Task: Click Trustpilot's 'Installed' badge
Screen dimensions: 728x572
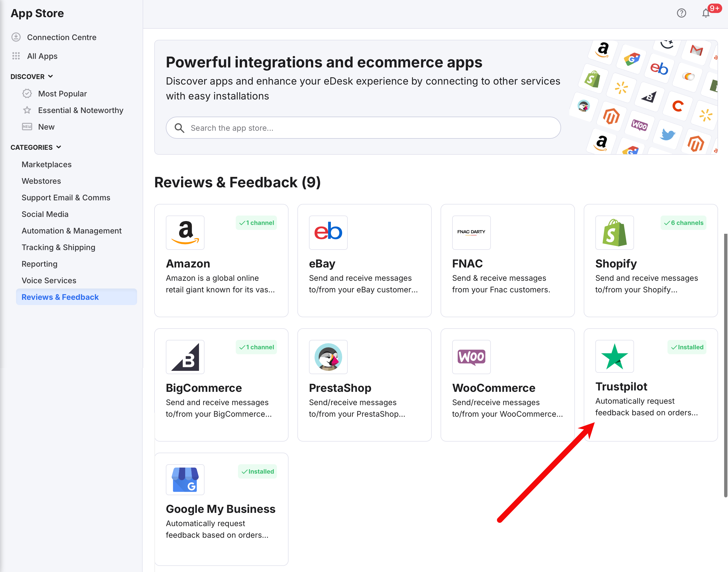Action: pos(687,347)
